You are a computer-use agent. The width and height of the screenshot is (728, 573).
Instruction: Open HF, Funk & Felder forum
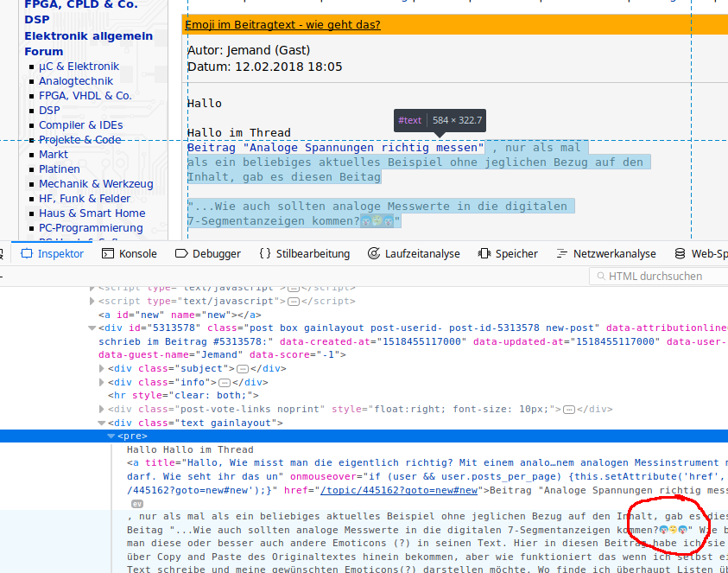pyautogui.click(x=85, y=199)
